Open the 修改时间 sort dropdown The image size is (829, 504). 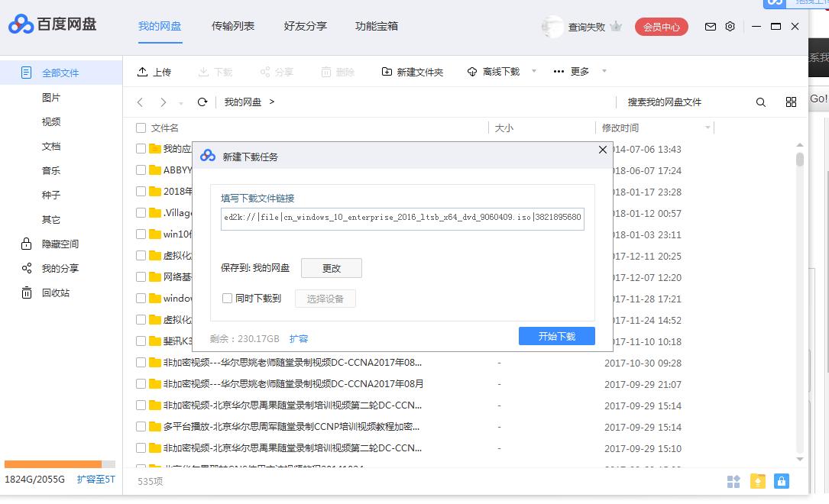click(x=708, y=128)
